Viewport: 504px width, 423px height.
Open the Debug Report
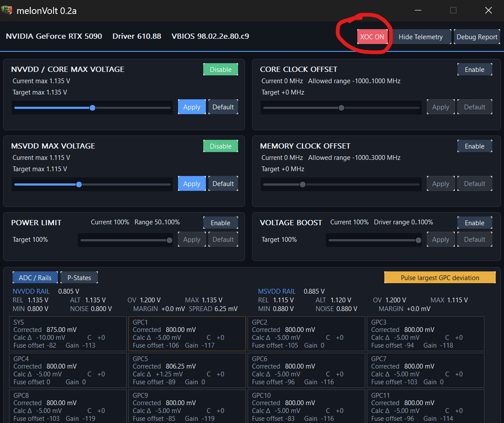477,37
